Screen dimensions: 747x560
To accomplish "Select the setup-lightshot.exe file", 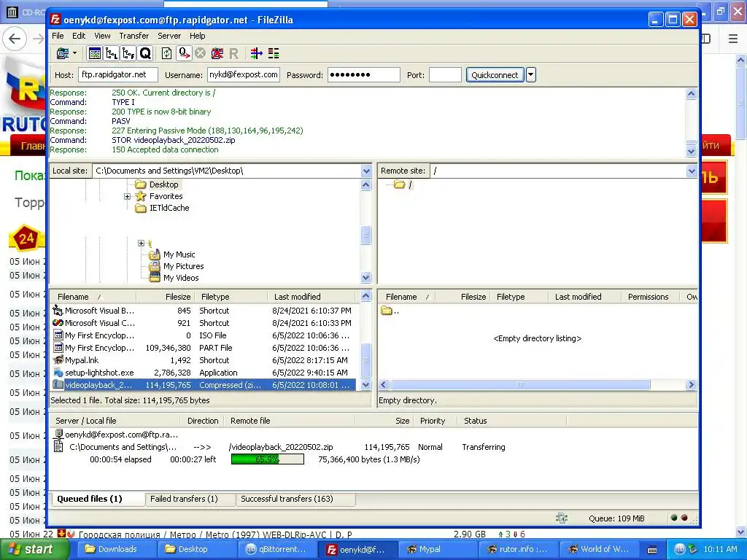I will (204, 373).
